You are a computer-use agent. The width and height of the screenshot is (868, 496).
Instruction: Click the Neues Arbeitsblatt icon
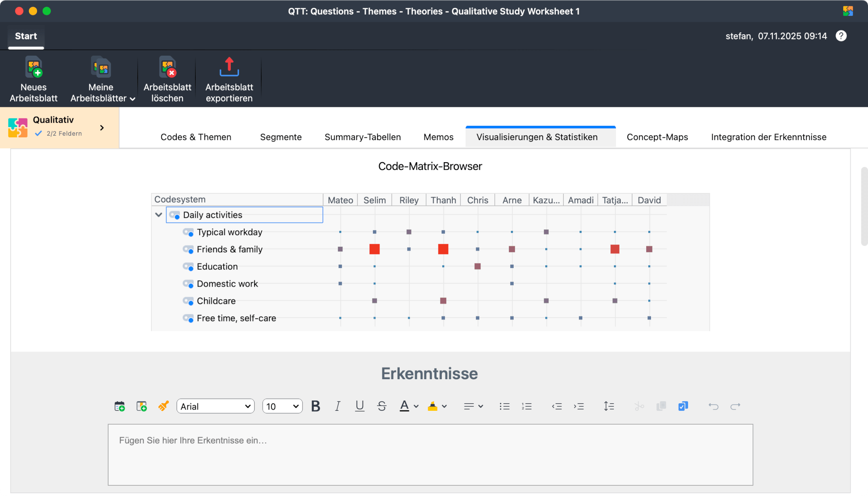(x=34, y=67)
